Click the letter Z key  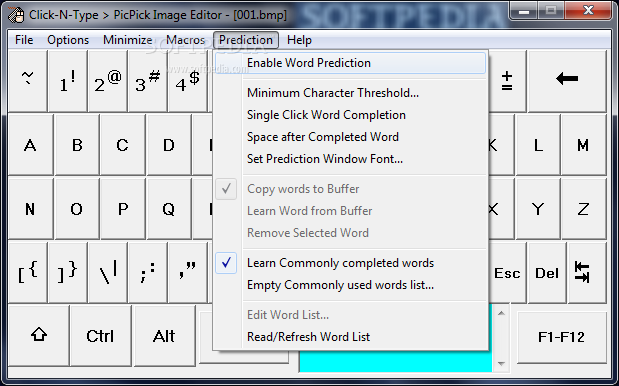pos(583,208)
